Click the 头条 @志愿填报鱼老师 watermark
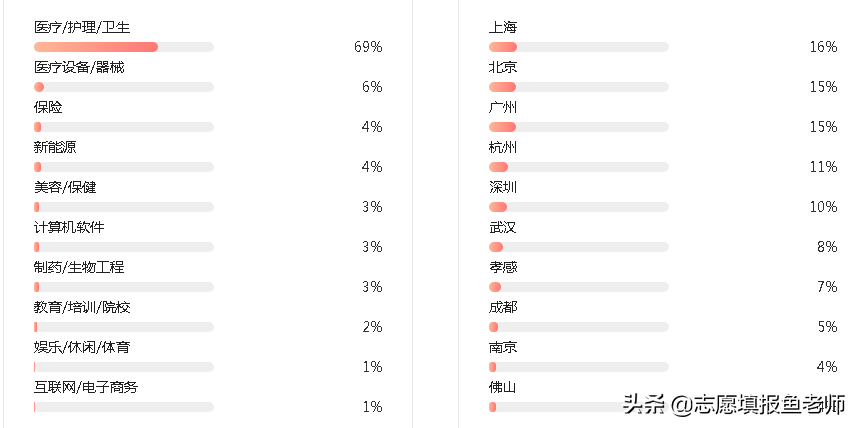Viewport: 858px width, 428px height. [734, 404]
